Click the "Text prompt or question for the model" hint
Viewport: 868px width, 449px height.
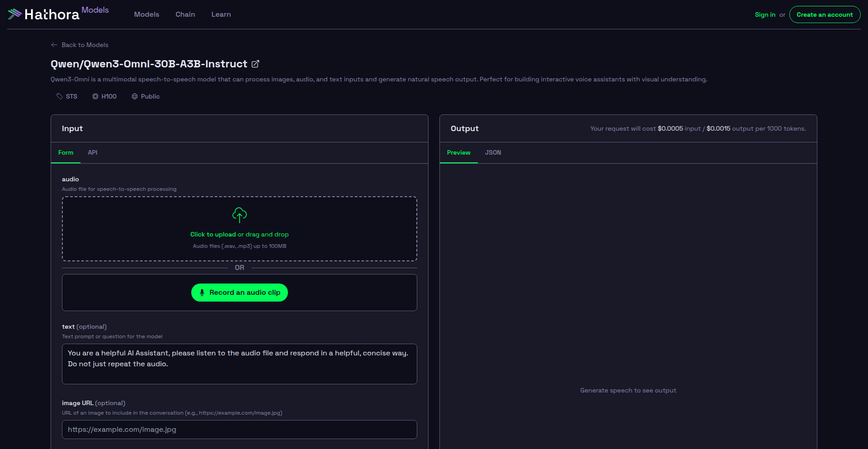point(112,337)
